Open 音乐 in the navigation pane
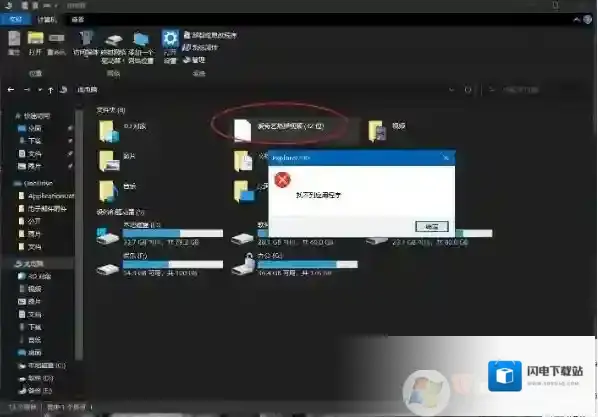This screenshot has height=417, width=598. [35, 340]
